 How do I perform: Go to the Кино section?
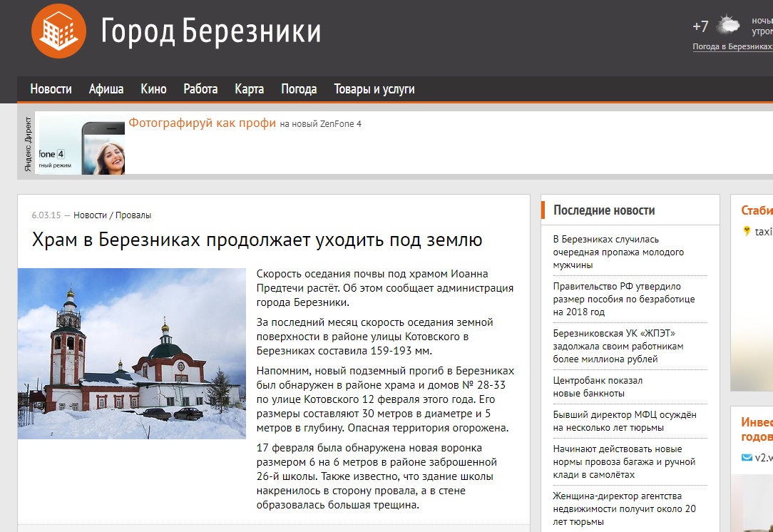tap(153, 89)
